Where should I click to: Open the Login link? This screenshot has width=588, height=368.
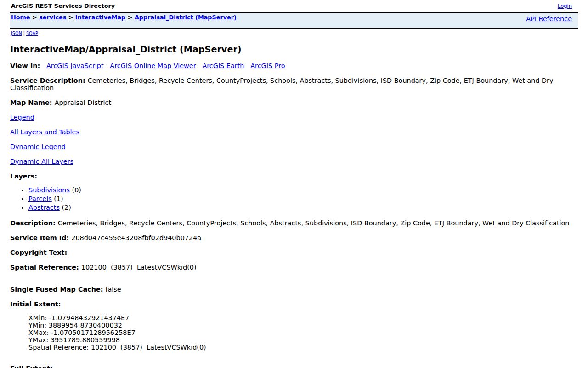[x=565, y=6]
